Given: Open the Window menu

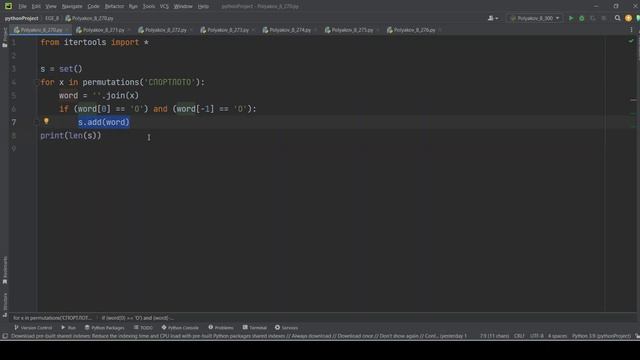Looking at the screenshot, I should [x=183, y=6].
